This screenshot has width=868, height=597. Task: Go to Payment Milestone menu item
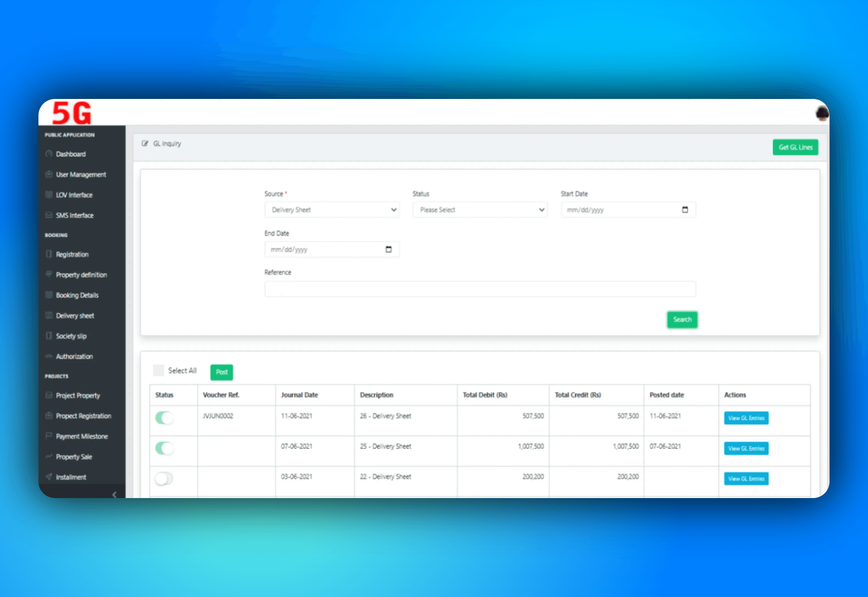pyautogui.click(x=82, y=436)
